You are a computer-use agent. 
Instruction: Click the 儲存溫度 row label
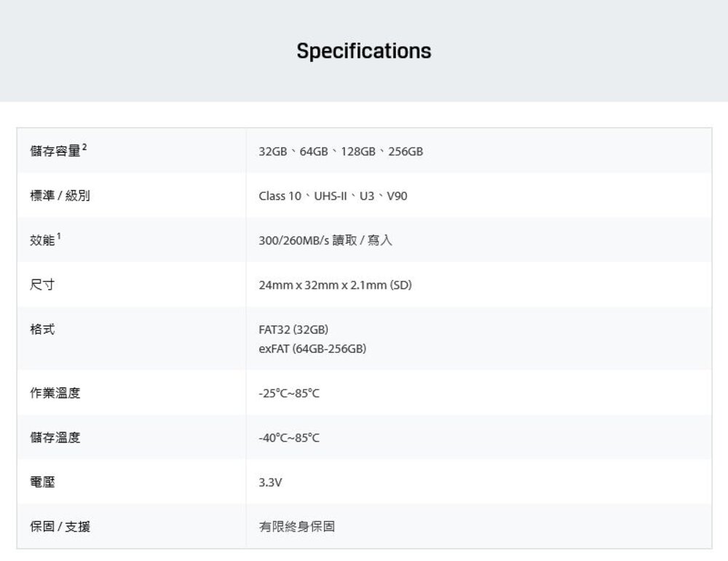pos(55,437)
